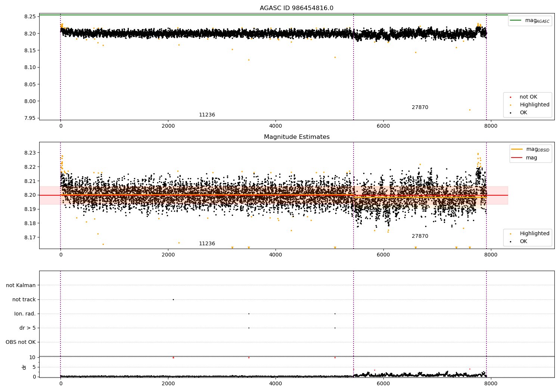The width and height of the screenshot is (560, 392).
Task: Click the 27870 obsid label in top plot
Action: pyautogui.click(x=420, y=108)
